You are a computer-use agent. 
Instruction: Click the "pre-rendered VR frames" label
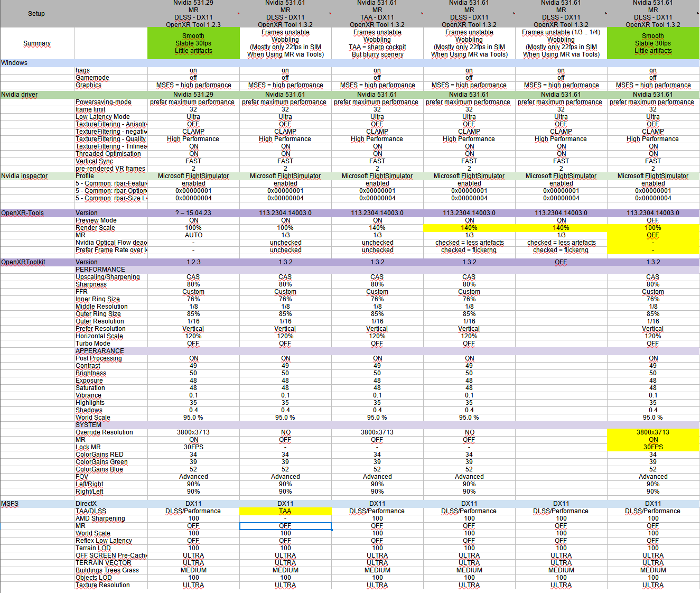[110, 169]
